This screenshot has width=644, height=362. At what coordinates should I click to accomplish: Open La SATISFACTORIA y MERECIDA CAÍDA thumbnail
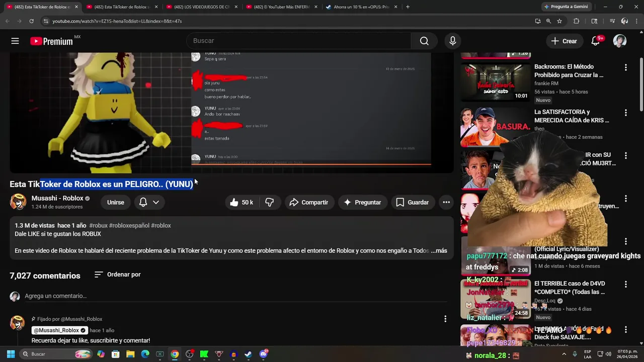(496, 127)
